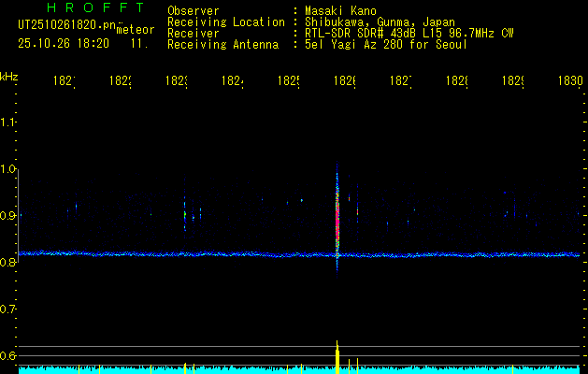588x374 pixels.
Task: Click the 0.7 frequency axis label
Action: 8,309
